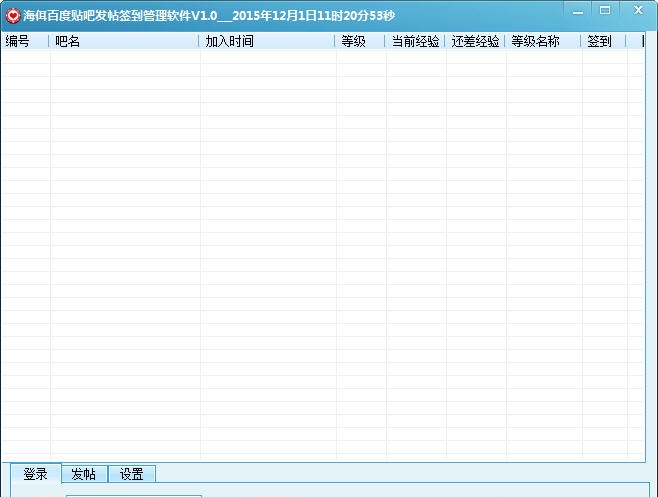
Task: Sort the list by 吧名 column header
Action: [x=124, y=41]
